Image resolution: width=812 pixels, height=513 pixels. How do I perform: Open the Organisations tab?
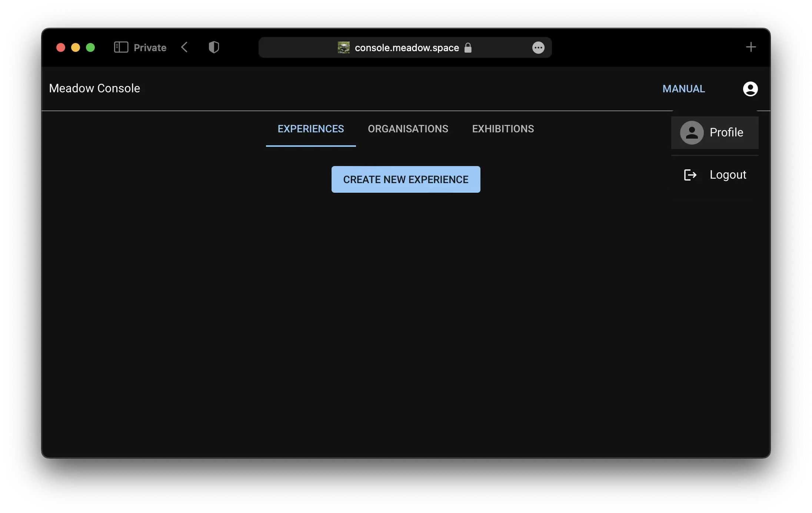coord(408,129)
